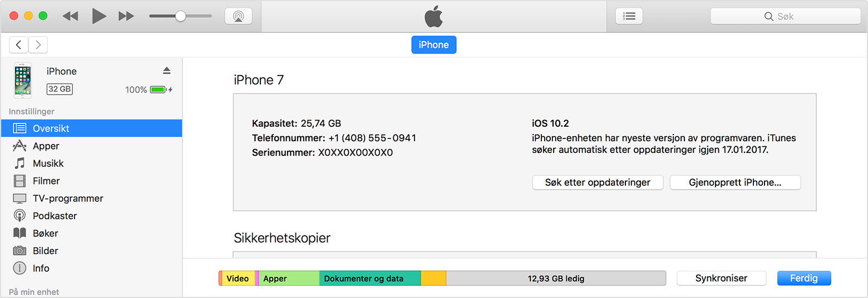
Task: Go back using the left chevron
Action: click(19, 45)
